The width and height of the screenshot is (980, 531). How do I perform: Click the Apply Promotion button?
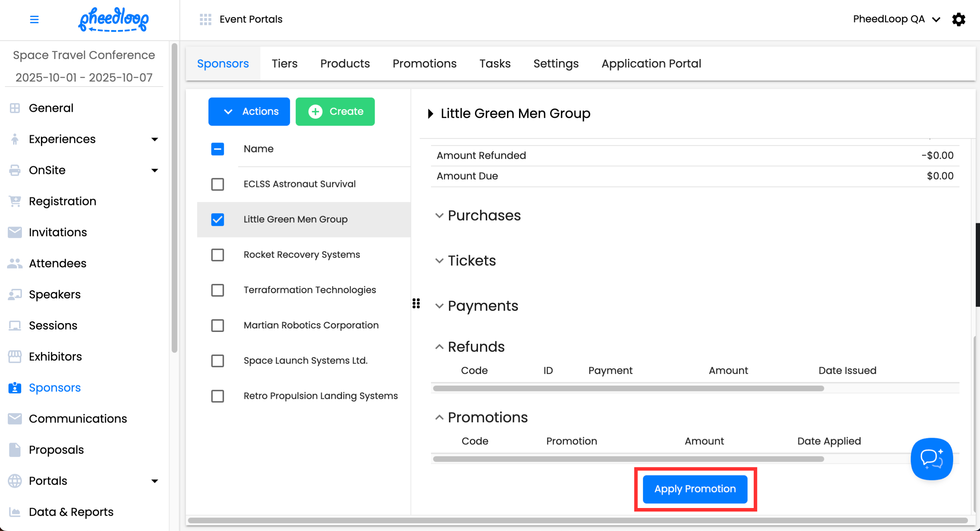695,489
